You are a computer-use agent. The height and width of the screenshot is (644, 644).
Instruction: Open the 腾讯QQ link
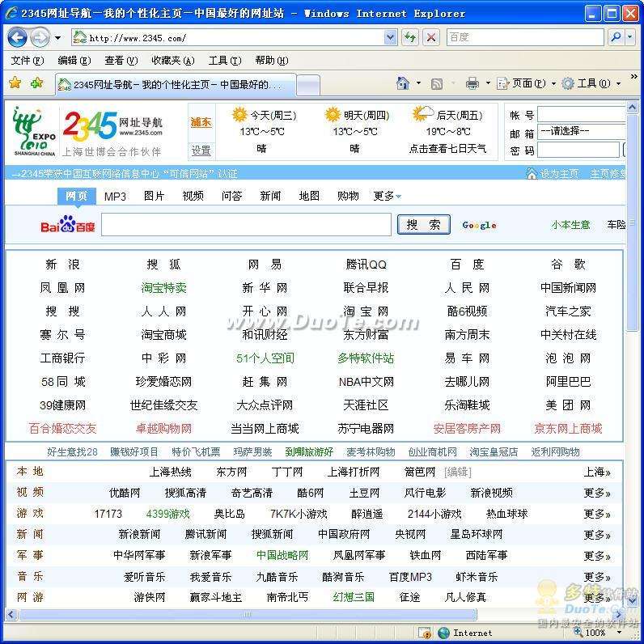click(366, 264)
